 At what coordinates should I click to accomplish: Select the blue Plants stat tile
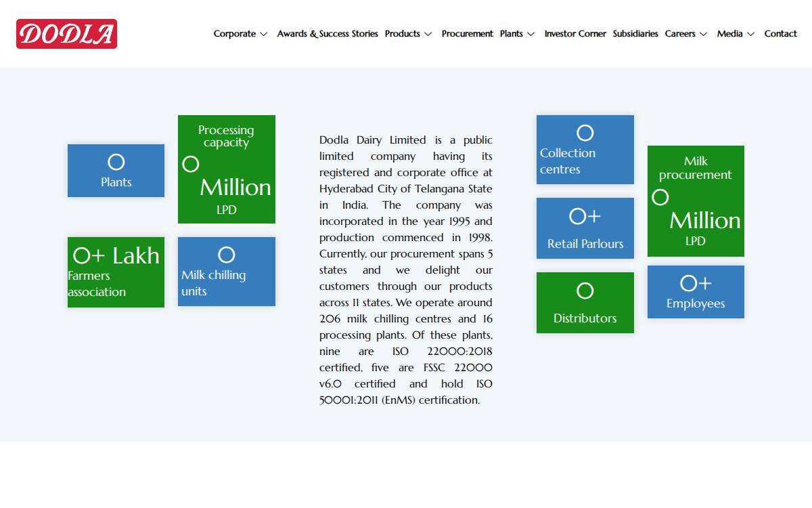pos(116,171)
